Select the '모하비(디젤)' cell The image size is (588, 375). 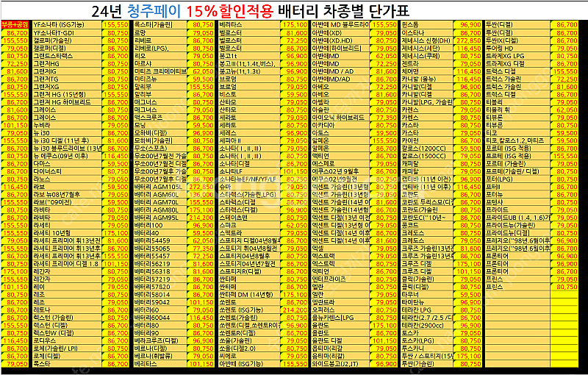159,133
